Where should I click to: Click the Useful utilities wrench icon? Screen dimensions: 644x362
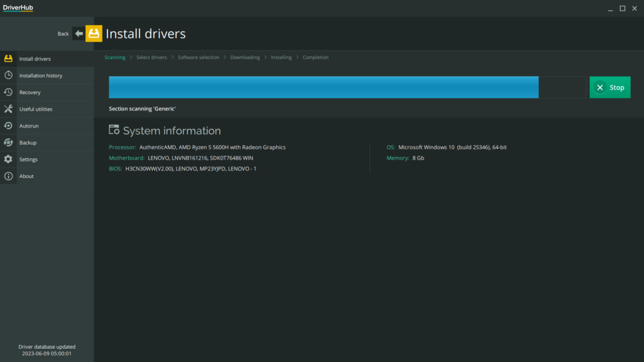pos(8,109)
